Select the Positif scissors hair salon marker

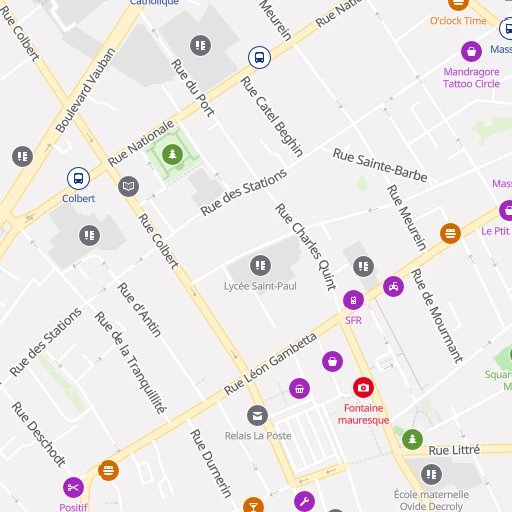tap(73, 487)
